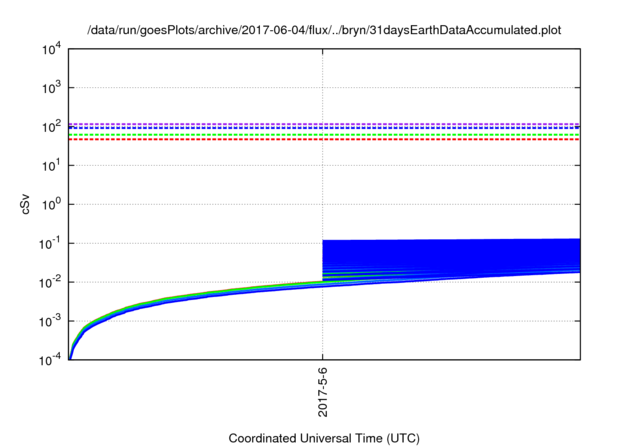Select the 10^4 y-axis label
Image resolution: width=640 pixels, height=448 pixels.
pyautogui.click(x=51, y=49)
